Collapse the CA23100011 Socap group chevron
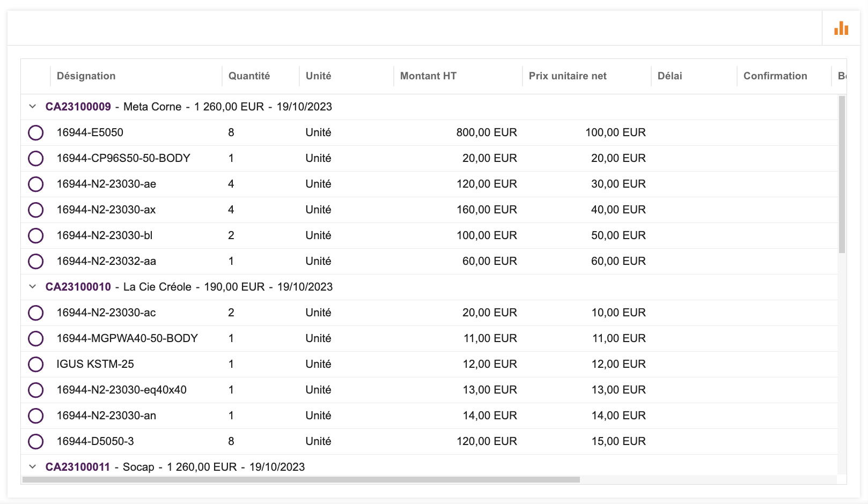Image resolution: width=868 pixels, height=504 pixels. pos(33,467)
